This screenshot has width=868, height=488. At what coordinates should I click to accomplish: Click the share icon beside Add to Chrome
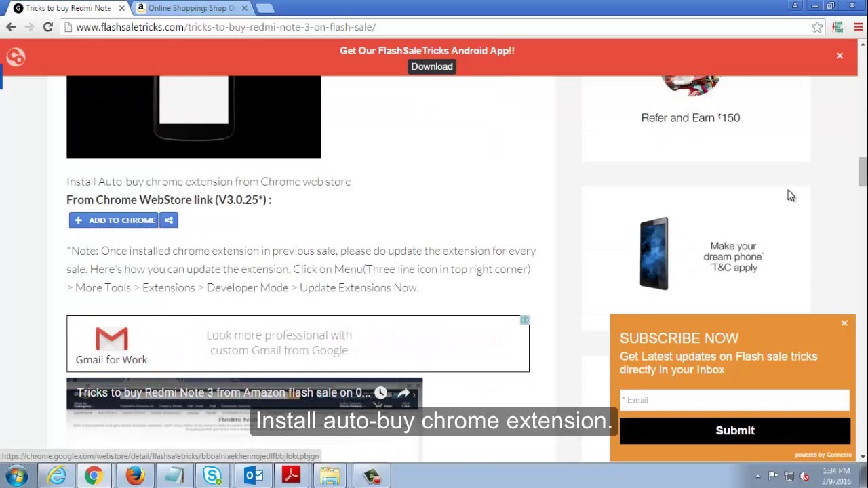click(169, 220)
